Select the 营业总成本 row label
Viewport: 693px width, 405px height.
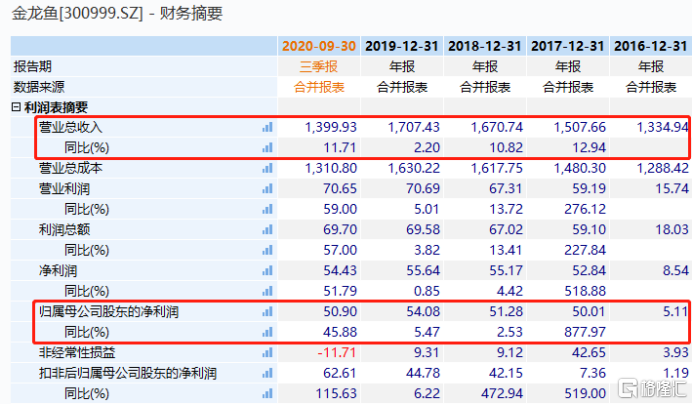[71, 168]
